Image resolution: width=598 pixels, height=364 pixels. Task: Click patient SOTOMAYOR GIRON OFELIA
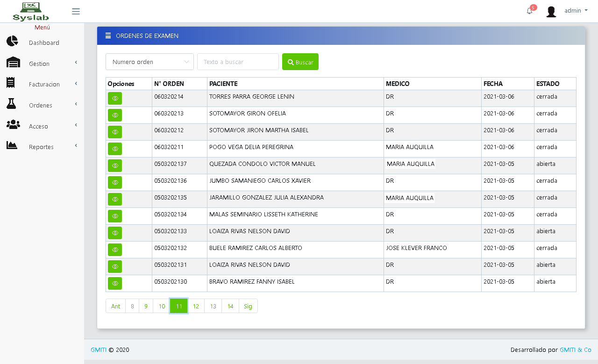point(248,114)
